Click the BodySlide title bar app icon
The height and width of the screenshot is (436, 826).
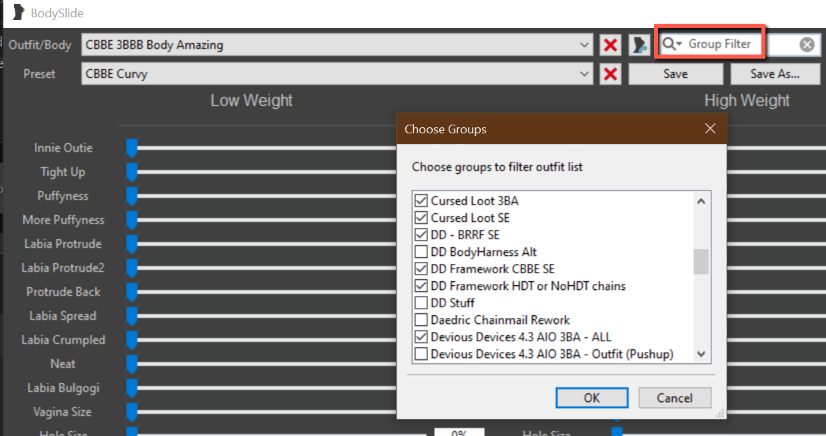coord(18,13)
